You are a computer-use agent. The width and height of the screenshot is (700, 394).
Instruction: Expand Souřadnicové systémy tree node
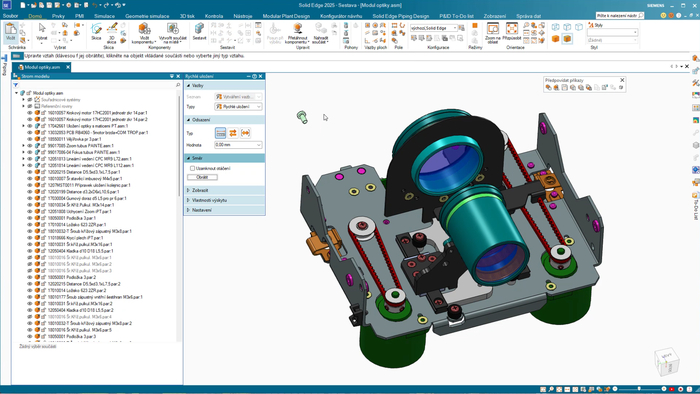[x=24, y=100]
